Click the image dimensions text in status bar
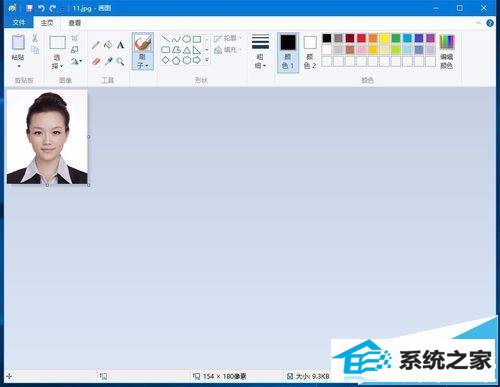 [224, 376]
